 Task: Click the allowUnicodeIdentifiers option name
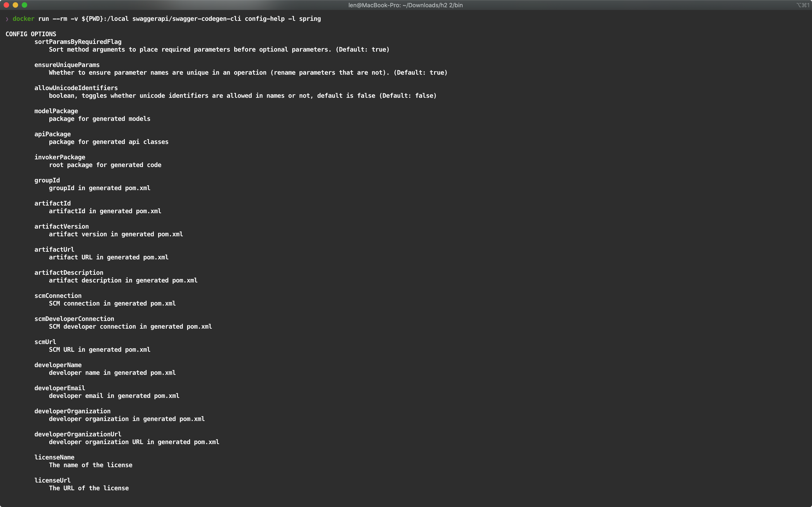click(x=76, y=88)
